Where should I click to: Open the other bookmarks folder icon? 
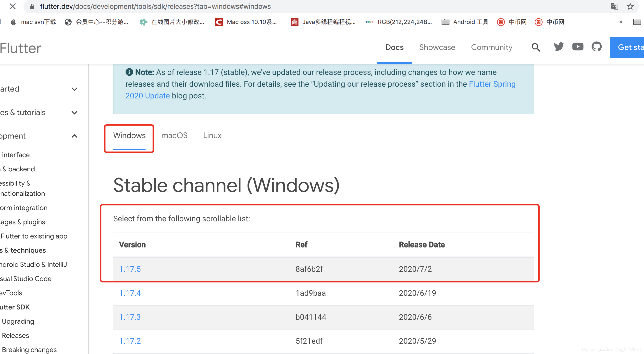(x=637, y=22)
